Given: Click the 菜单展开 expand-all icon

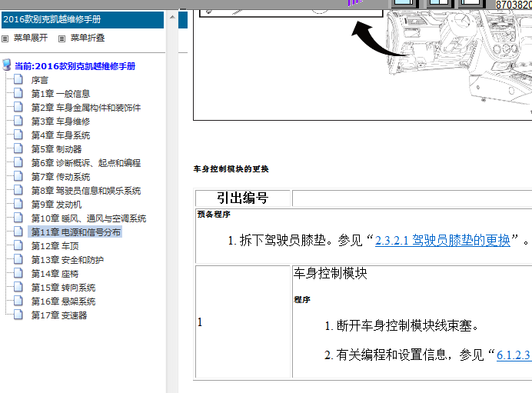Looking at the screenshot, I should coord(5,38).
